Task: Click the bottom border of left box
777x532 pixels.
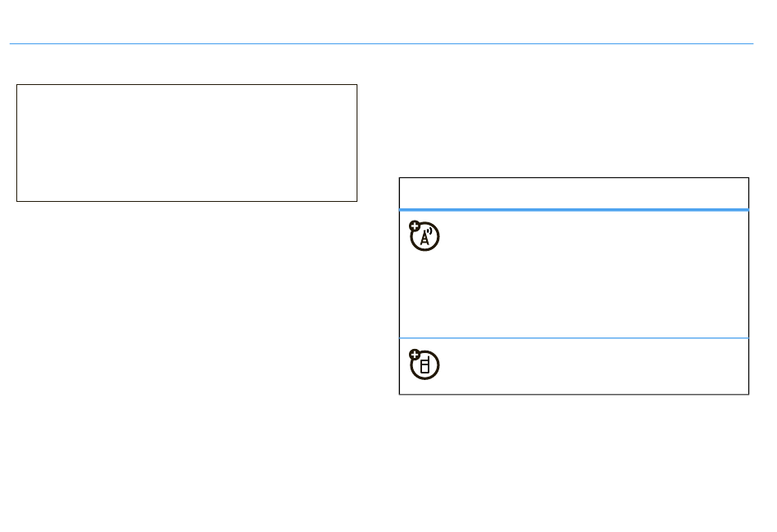Action: tap(186, 201)
